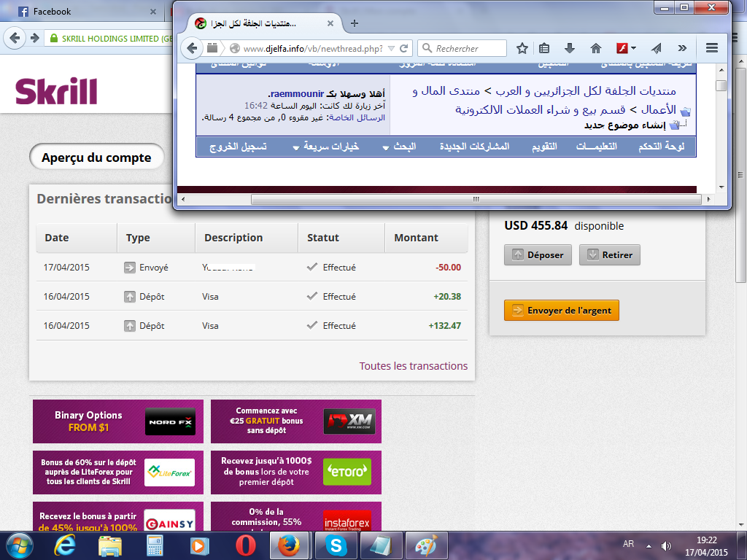Open the InstaForex commission banner

[296, 517]
